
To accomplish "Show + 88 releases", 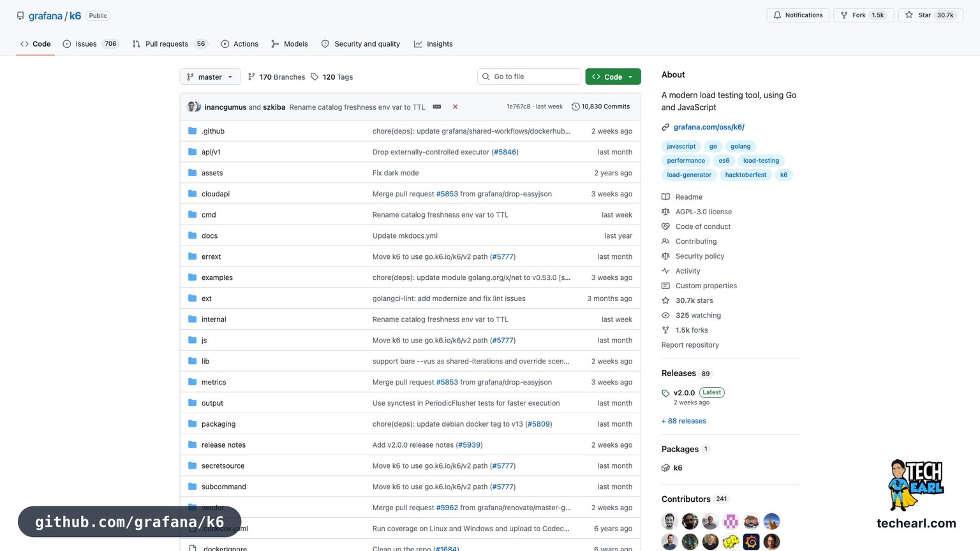I will [x=683, y=421].
